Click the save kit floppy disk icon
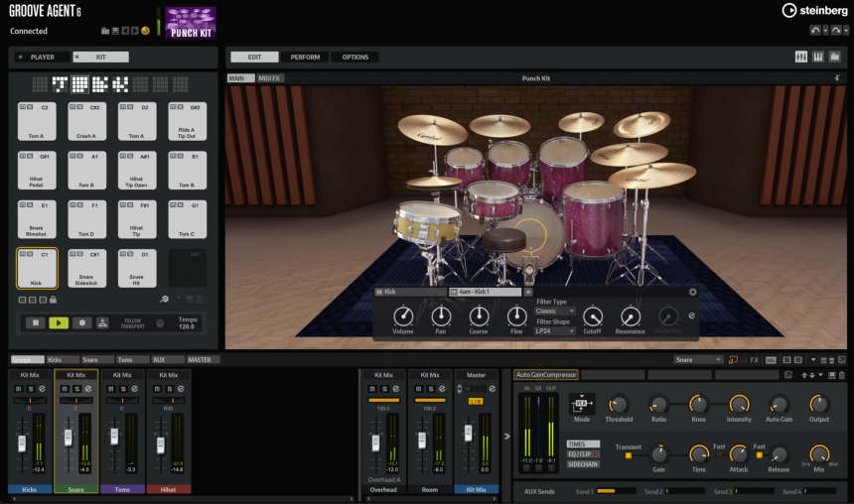 [115, 31]
